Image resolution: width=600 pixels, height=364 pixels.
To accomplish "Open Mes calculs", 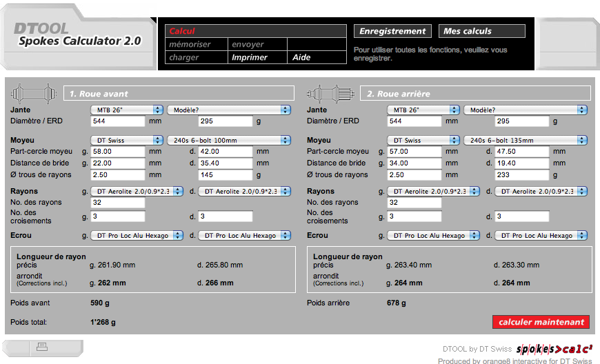I will pos(482,31).
